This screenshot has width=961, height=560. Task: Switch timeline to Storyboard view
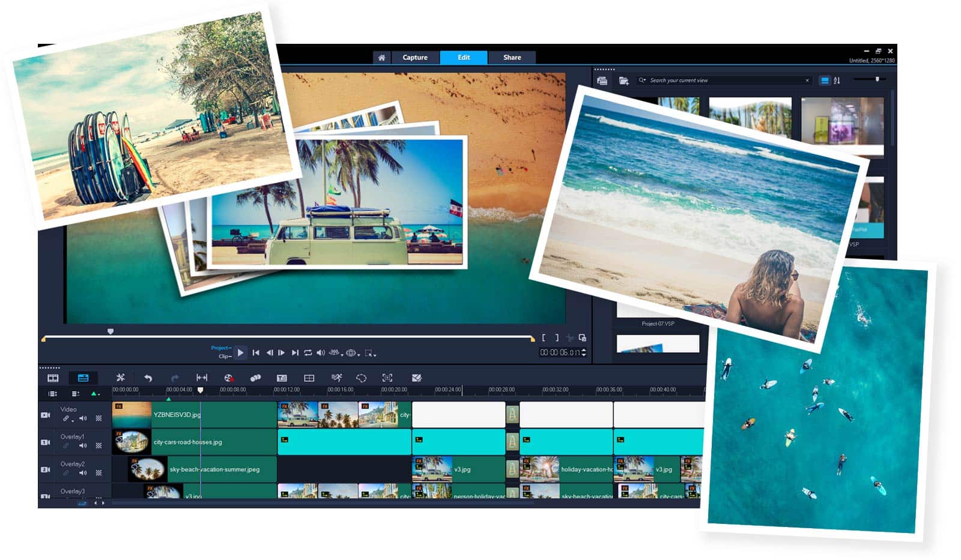tap(52, 378)
